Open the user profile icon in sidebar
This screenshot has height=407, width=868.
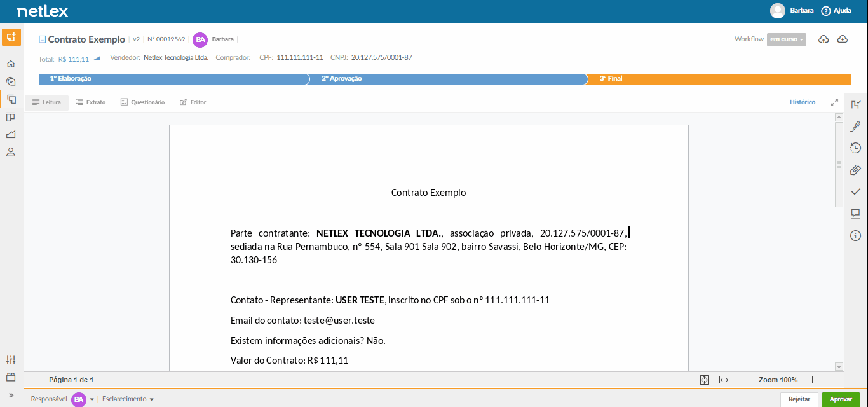[x=11, y=153]
